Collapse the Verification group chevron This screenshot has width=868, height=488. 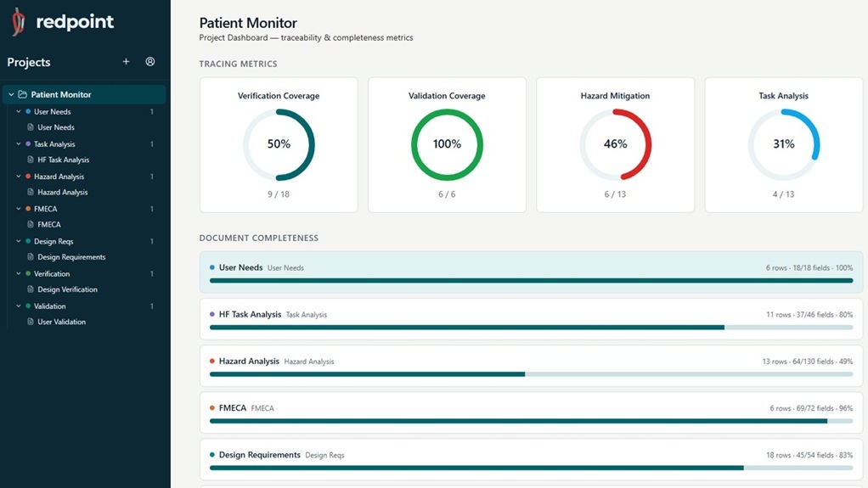click(19, 273)
